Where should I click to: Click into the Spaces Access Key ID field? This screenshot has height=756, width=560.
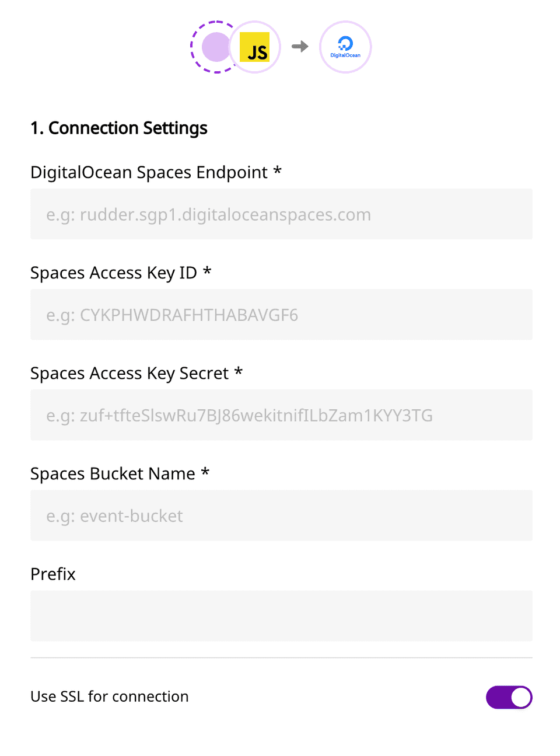pyautogui.click(x=281, y=315)
